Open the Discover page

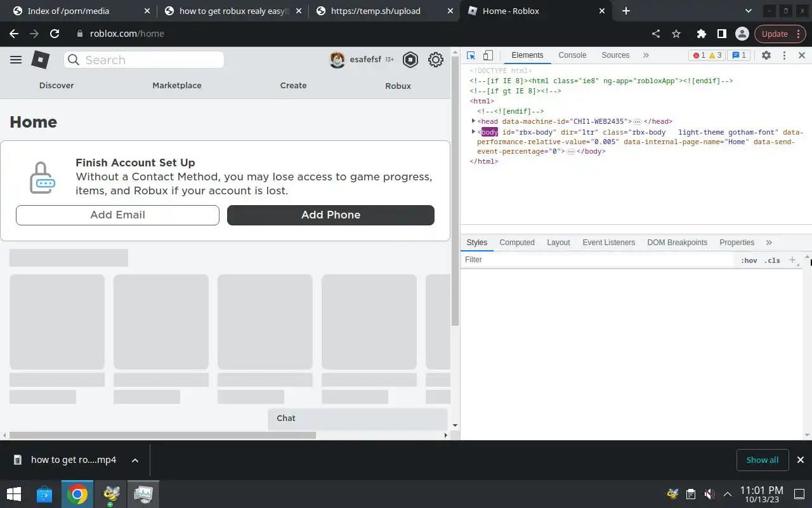click(x=56, y=85)
